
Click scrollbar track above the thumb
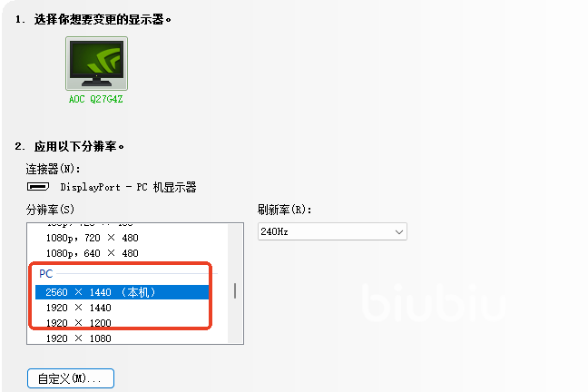coord(235,253)
